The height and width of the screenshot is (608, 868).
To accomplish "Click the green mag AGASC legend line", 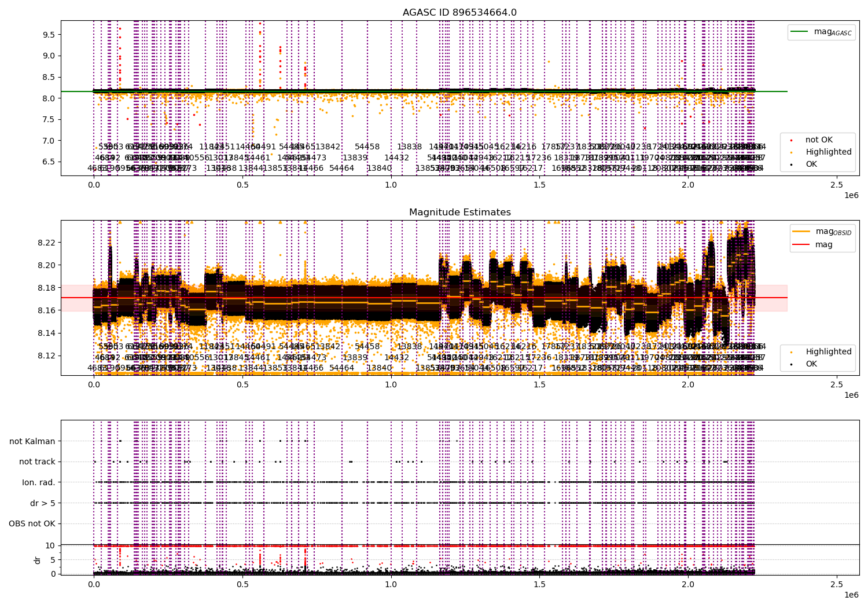I will 800,32.
